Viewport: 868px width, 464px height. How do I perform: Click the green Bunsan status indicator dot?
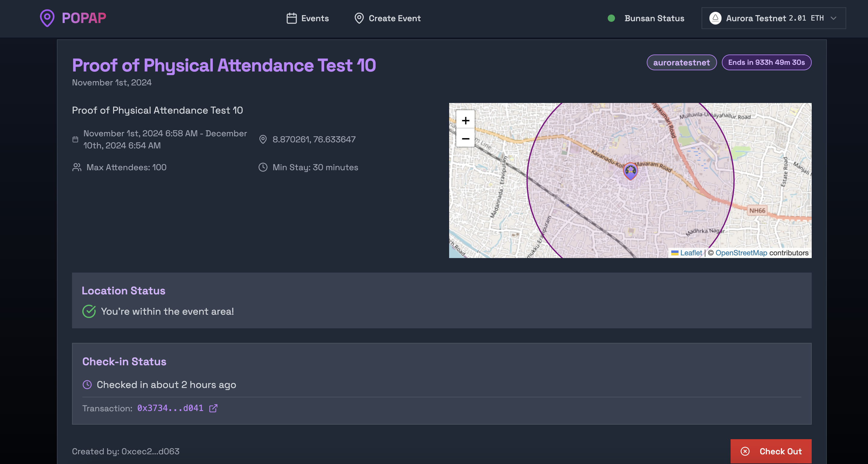coord(611,18)
